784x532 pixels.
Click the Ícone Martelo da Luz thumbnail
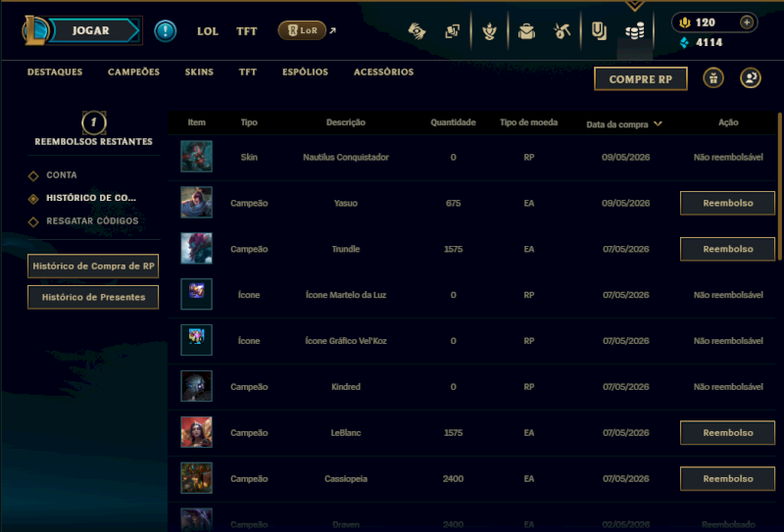197,294
